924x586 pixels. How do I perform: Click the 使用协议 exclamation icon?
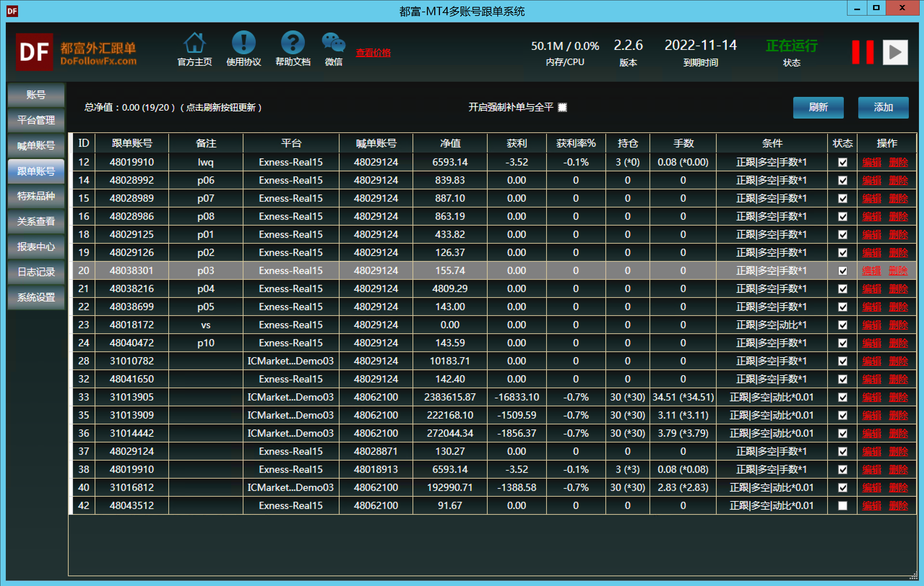tap(243, 43)
